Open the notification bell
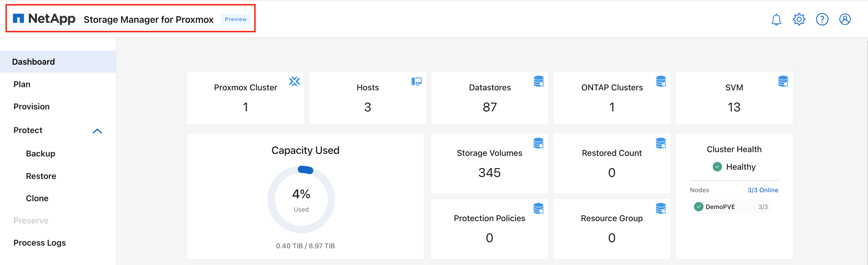Screen dimensions: 868x265 [x=776, y=19]
